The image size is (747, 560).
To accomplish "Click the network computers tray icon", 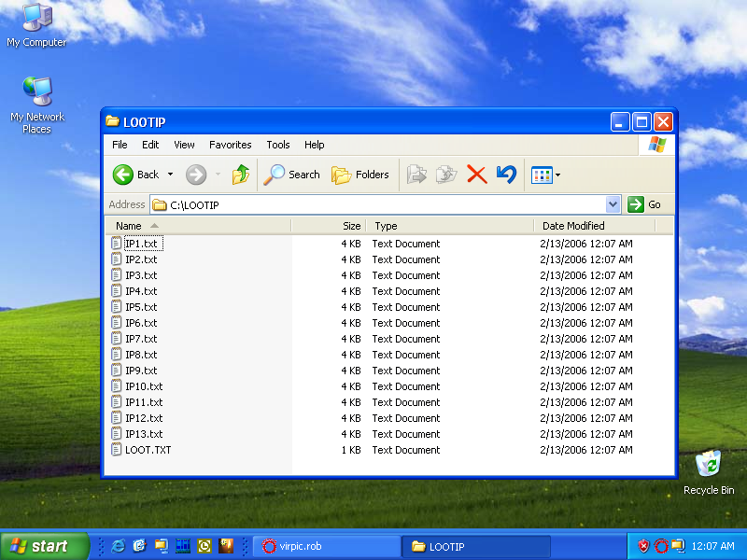I will (678, 546).
